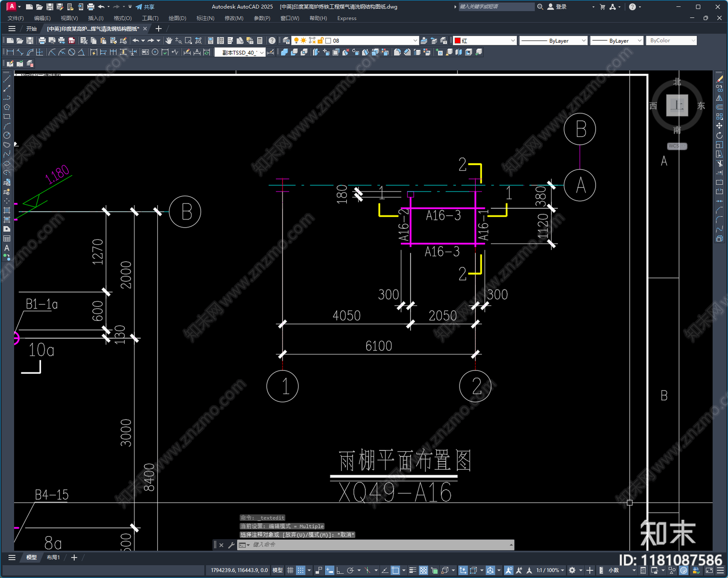Viewport: 728px width, 578px height.
Task: Open the first ByLayer linetype dropdown
Action: tap(584, 41)
